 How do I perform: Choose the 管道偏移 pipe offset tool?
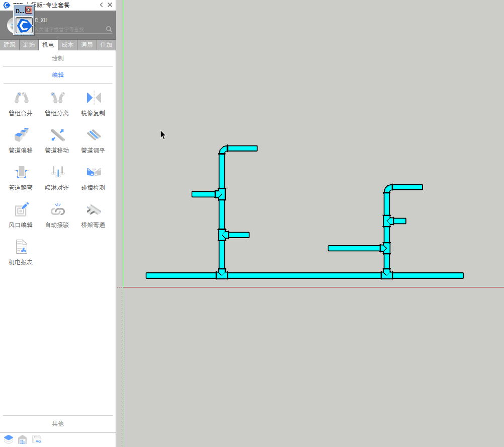(x=21, y=140)
